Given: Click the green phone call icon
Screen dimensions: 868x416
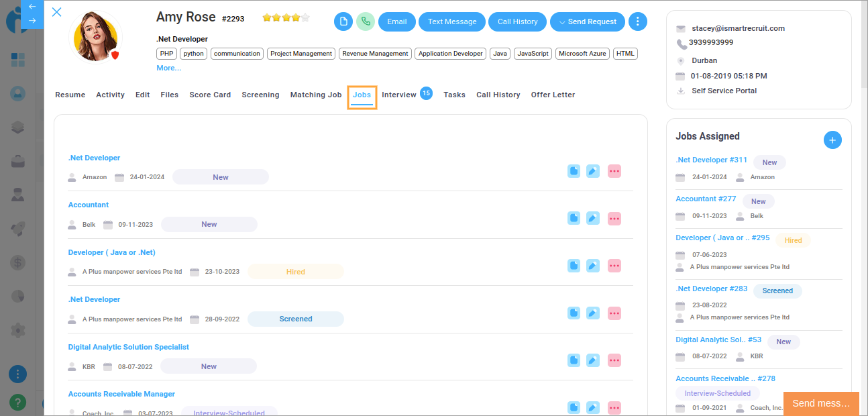Looking at the screenshot, I should click(366, 21).
